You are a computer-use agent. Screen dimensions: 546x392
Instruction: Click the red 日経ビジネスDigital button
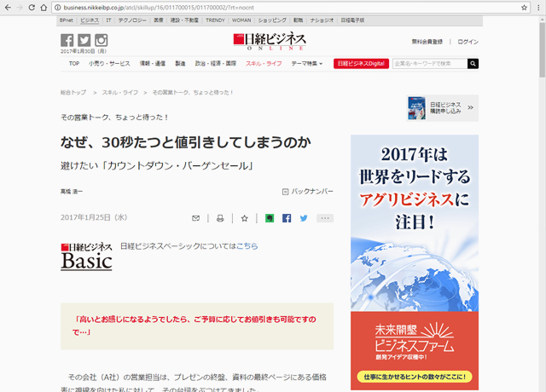(361, 63)
